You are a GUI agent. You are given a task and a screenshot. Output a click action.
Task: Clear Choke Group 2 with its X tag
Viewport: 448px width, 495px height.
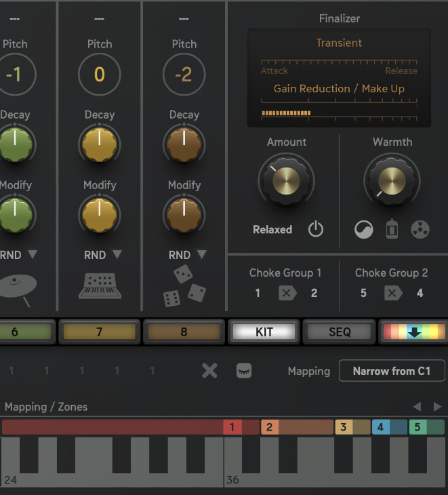393,293
